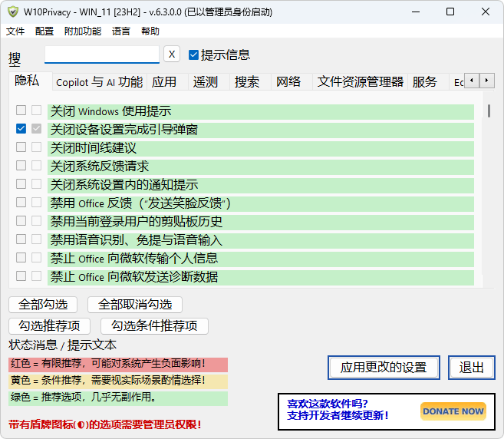Select the 禁用当前登录用户的剪贴板历史 row text
This screenshot has width=504, height=439.
[137, 222]
